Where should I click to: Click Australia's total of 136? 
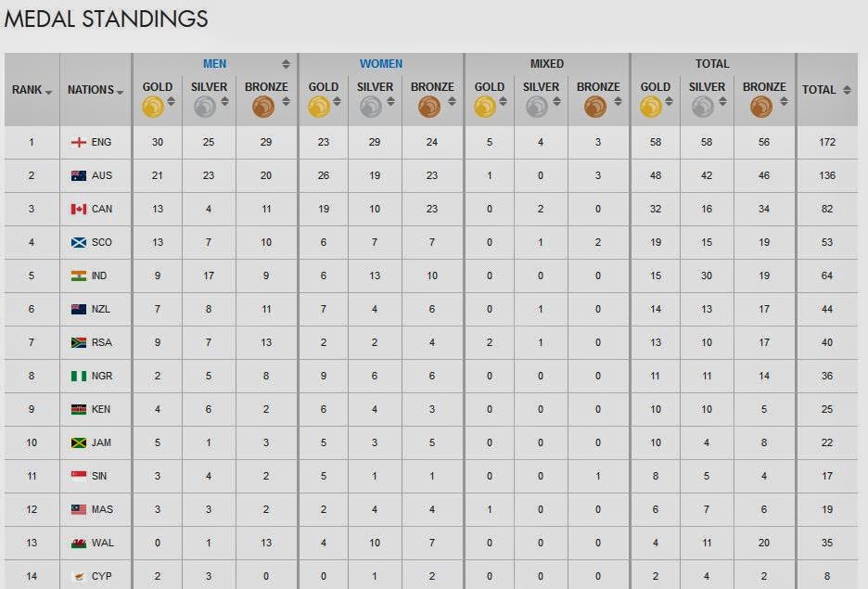click(x=827, y=175)
